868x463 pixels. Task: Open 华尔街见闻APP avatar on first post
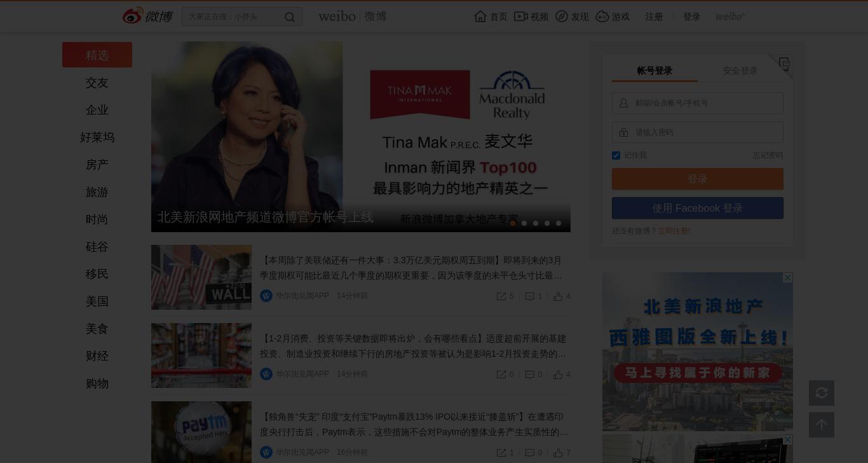266,296
